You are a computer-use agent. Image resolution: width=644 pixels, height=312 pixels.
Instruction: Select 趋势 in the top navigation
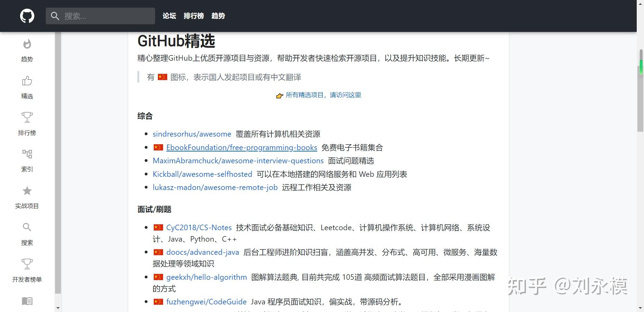point(218,16)
